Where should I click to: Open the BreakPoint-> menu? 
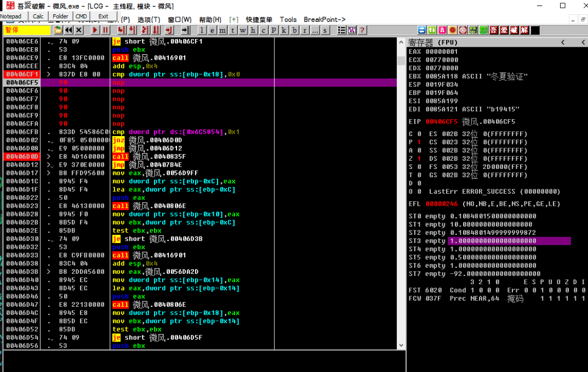point(324,20)
